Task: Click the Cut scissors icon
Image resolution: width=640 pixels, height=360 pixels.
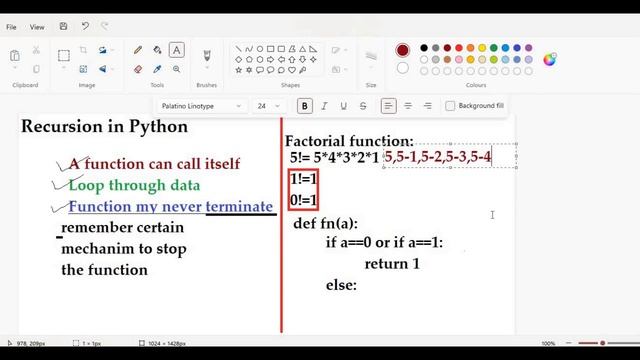Action: pyautogui.click(x=36, y=50)
